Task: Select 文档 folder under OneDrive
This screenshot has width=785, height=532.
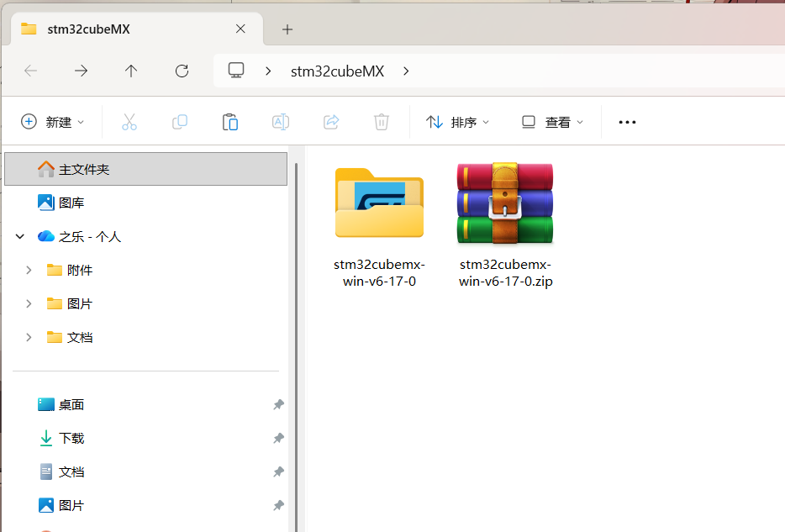Action: tap(70, 337)
